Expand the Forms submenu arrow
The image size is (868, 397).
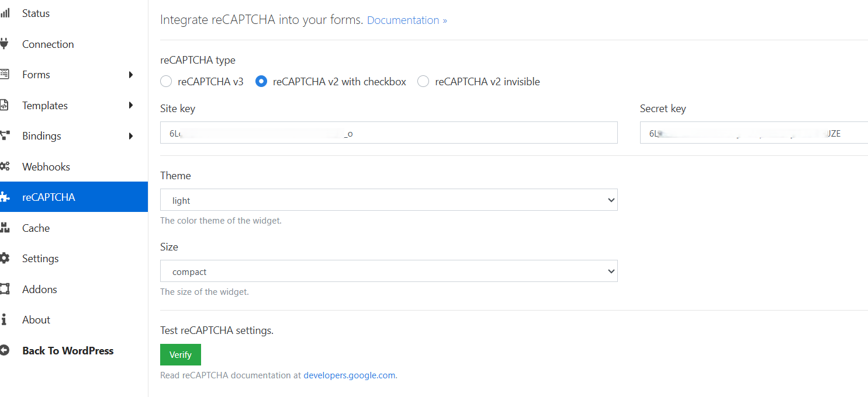pos(131,75)
